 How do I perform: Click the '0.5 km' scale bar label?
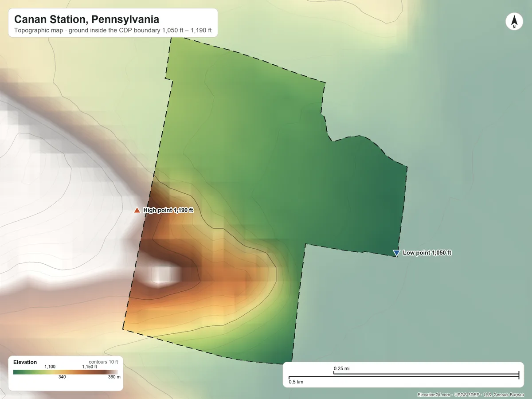coord(296,381)
